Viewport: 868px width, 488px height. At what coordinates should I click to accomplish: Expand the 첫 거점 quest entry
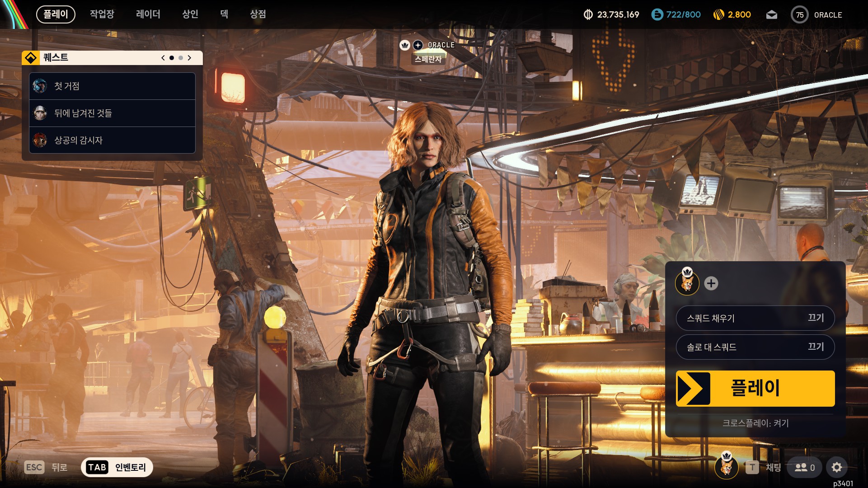coord(112,86)
